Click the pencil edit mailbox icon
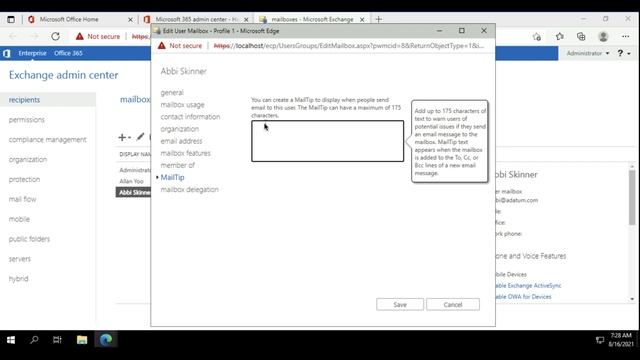 coord(140,137)
